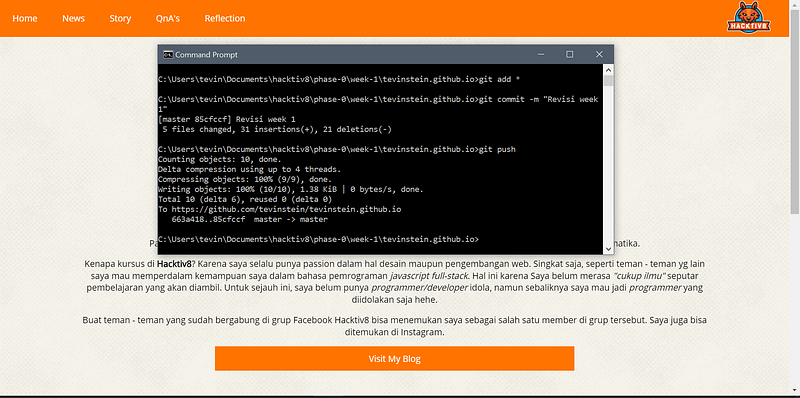The width and height of the screenshot is (800, 398).
Task: Click '663a418..85cfccf master -> master' line
Action: [249, 220]
